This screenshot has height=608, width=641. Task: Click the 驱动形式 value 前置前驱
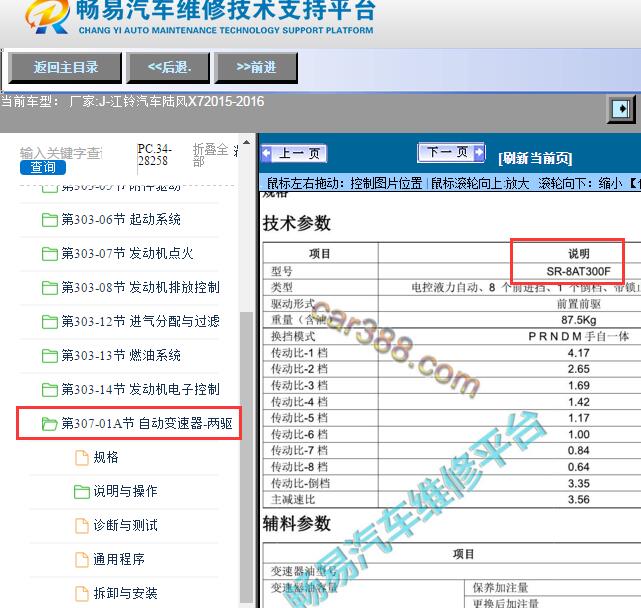click(578, 304)
